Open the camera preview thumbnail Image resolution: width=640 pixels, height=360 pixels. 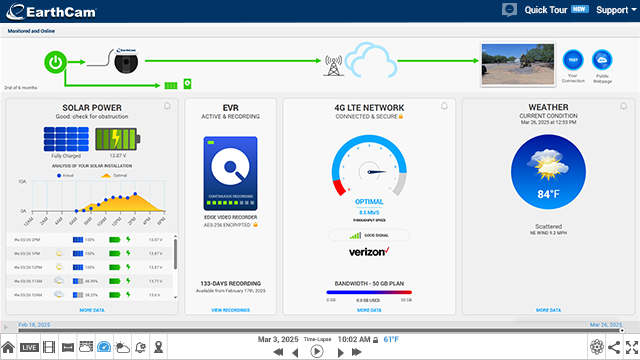(518, 64)
